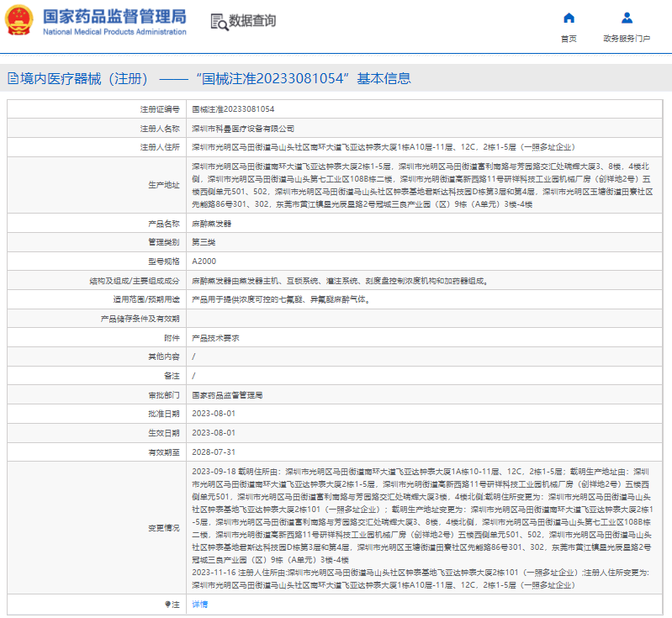The width and height of the screenshot is (672, 618).
Task: Click the 有效期至 row label
Action: (164, 452)
